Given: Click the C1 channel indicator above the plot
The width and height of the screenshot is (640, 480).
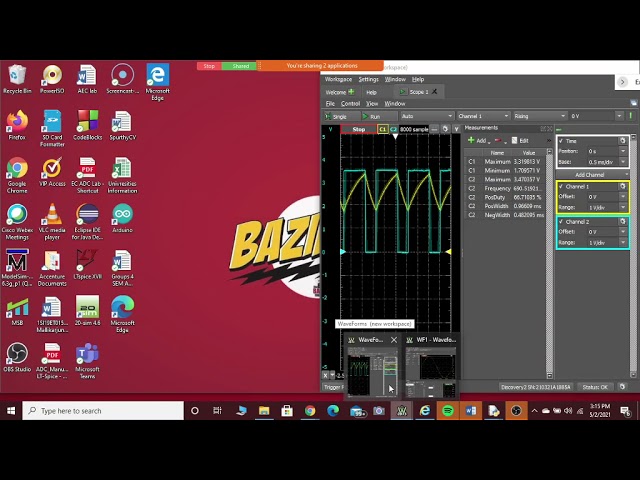Looking at the screenshot, I should click(x=382, y=129).
